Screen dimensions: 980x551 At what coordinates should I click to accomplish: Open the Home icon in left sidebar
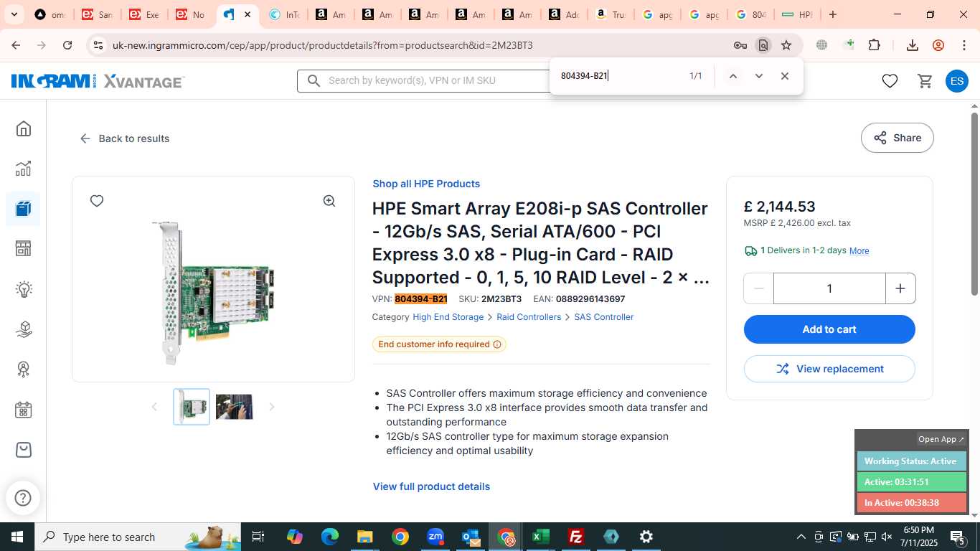click(x=24, y=128)
